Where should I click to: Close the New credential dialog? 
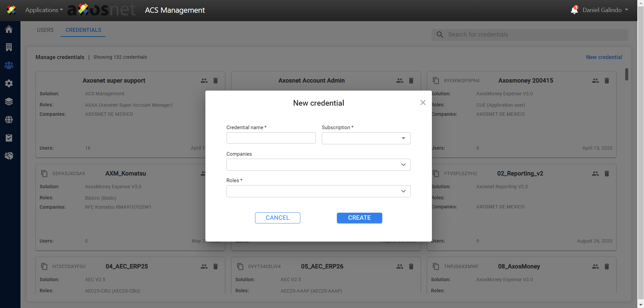pyautogui.click(x=423, y=103)
